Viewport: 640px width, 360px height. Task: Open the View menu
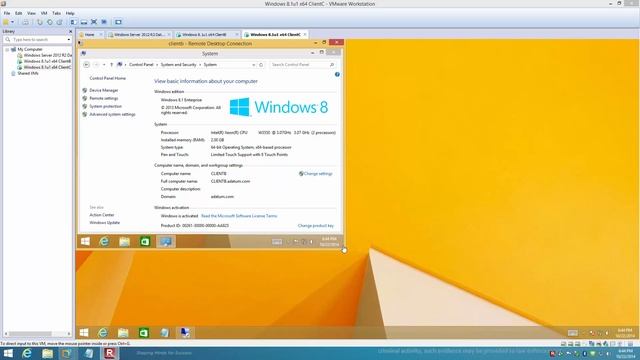31,13
